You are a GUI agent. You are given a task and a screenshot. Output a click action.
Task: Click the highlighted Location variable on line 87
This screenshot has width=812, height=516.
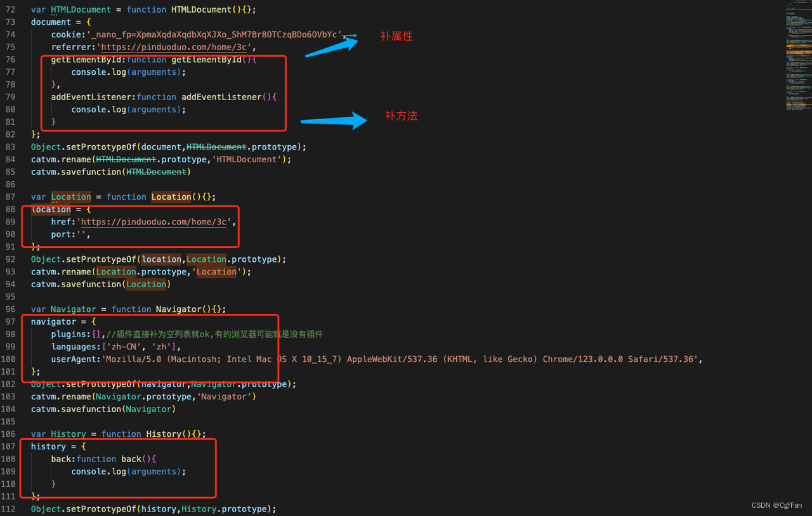point(70,197)
